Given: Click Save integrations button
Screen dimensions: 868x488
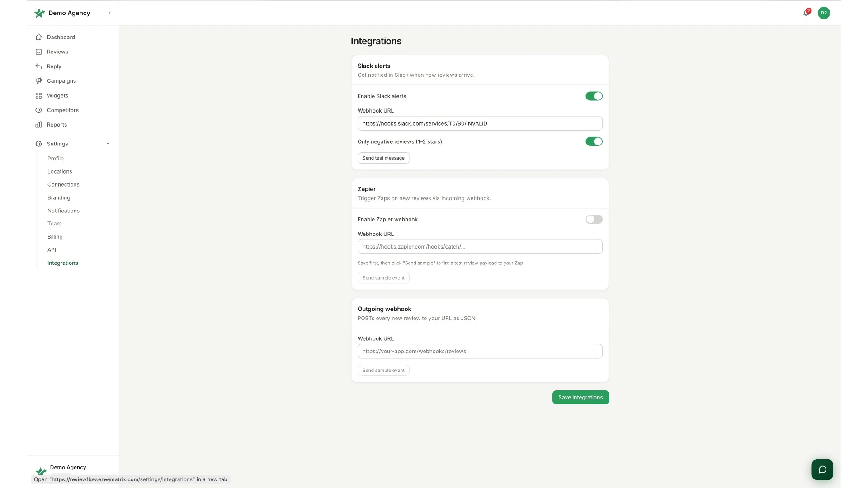Looking at the screenshot, I should coord(580,398).
